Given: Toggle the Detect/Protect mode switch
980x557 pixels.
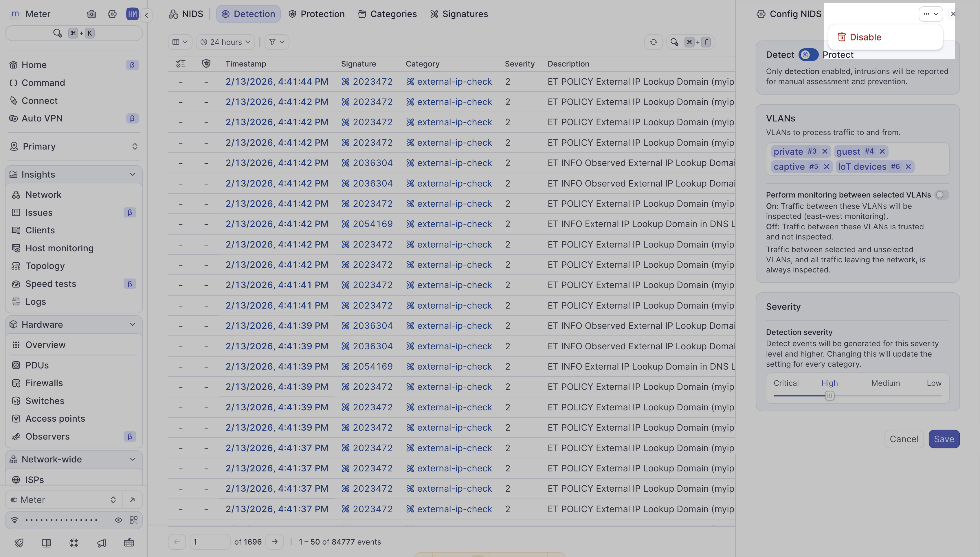Looking at the screenshot, I should point(808,55).
